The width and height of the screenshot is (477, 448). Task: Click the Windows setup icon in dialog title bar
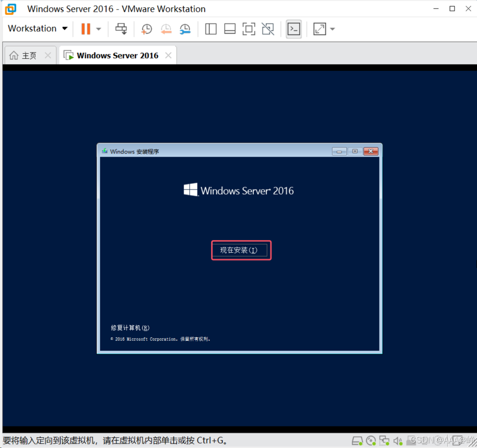105,151
